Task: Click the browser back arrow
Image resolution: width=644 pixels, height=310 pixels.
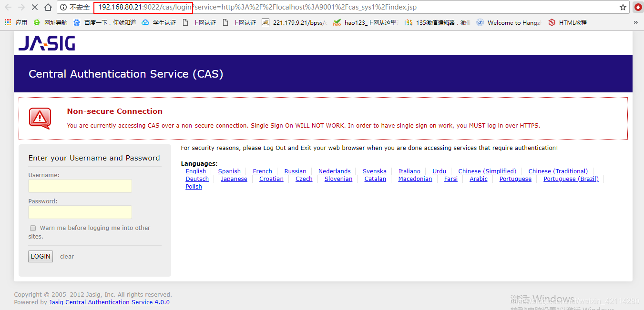Action: (8, 7)
